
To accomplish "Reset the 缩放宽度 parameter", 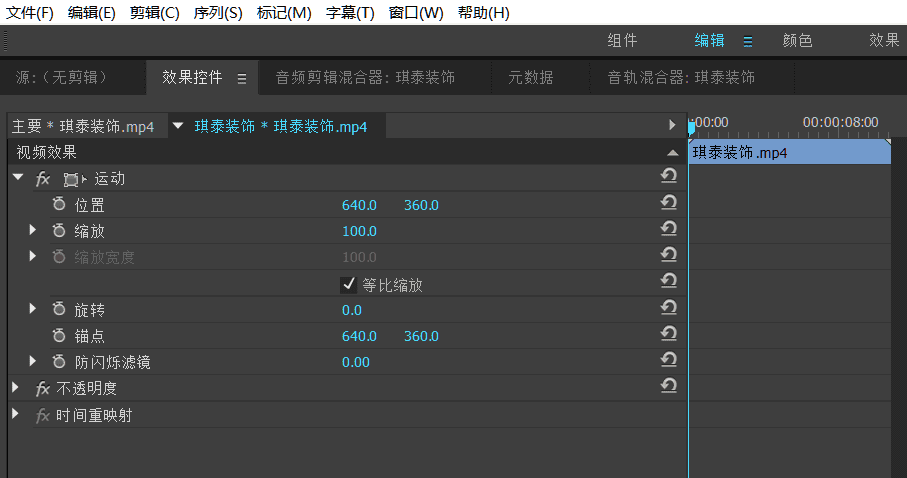I will (669, 255).
